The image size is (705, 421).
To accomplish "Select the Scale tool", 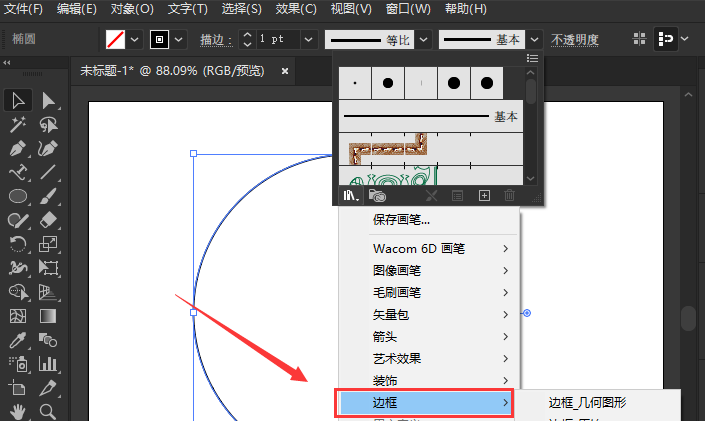I will click(x=48, y=244).
